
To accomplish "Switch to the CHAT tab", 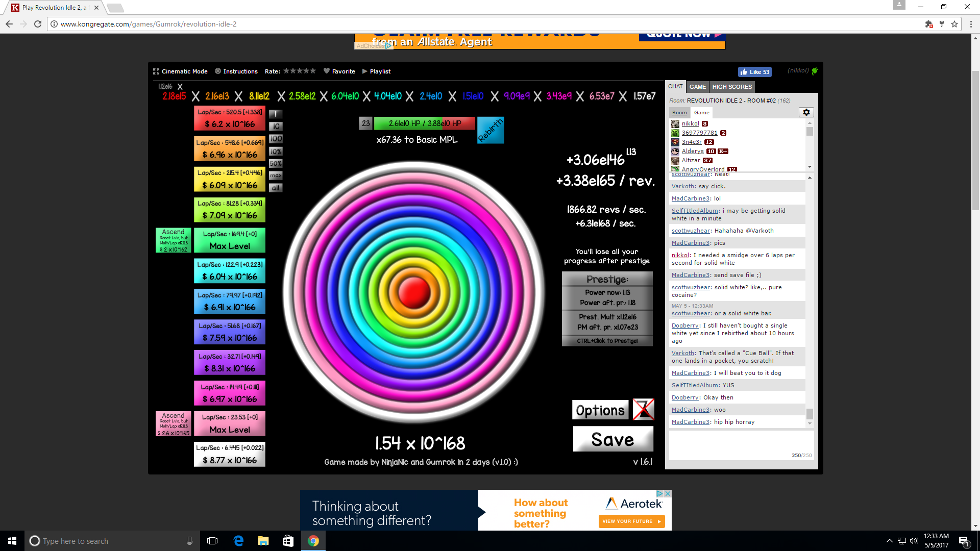I will coord(675,87).
